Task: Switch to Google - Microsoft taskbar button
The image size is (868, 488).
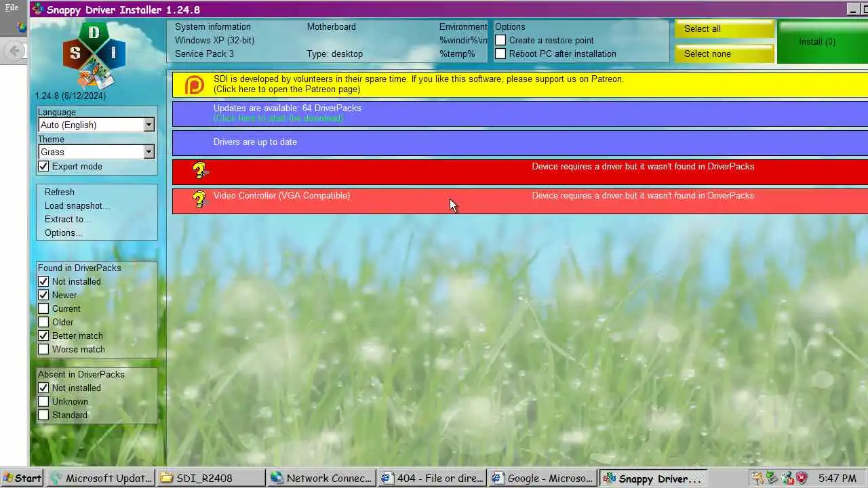Action: pos(542,478)
